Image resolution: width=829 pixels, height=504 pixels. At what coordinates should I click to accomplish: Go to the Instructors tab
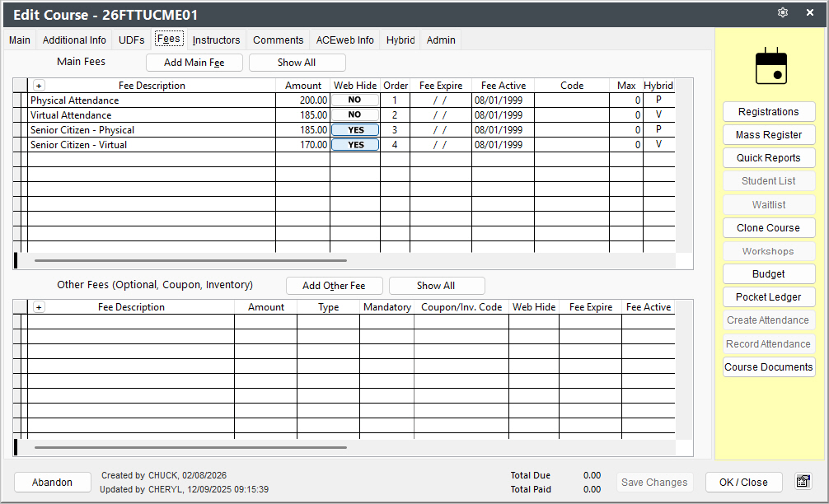coord(216,40)
